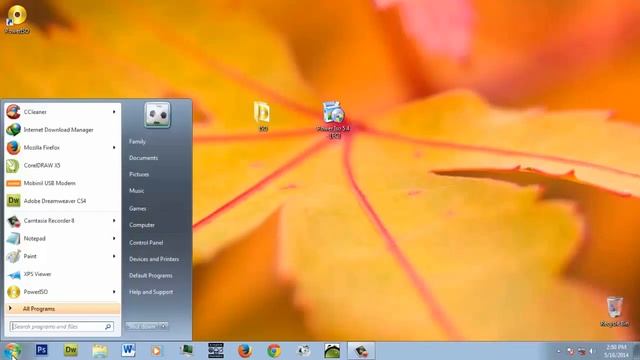Switch to active Camtasia Recorder taskbar button

click(361, 351)
